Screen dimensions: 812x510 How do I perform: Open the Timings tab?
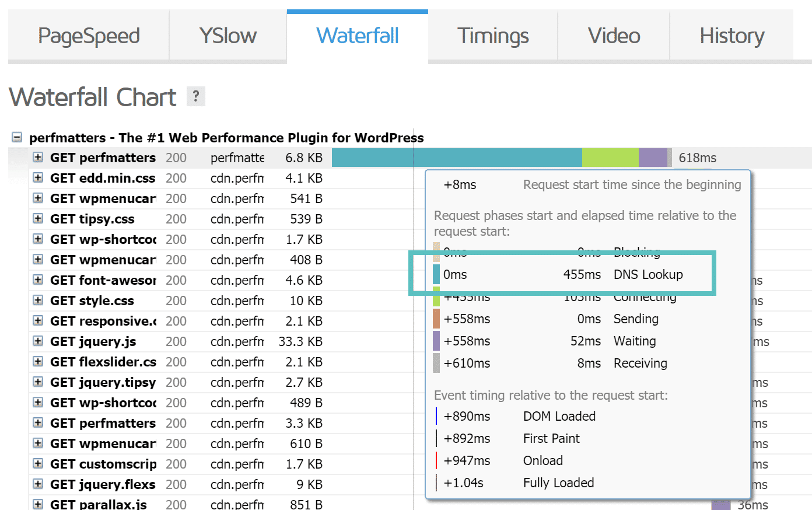(493, 35)
